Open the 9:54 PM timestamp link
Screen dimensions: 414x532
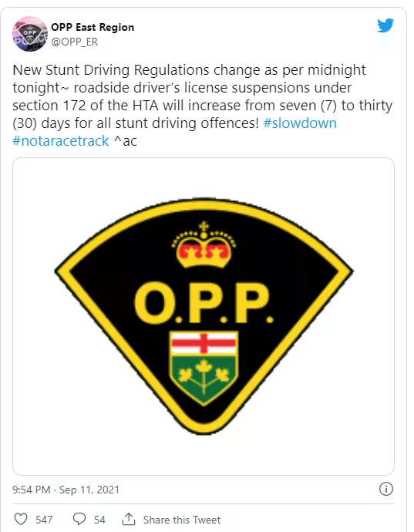point(32,490)
